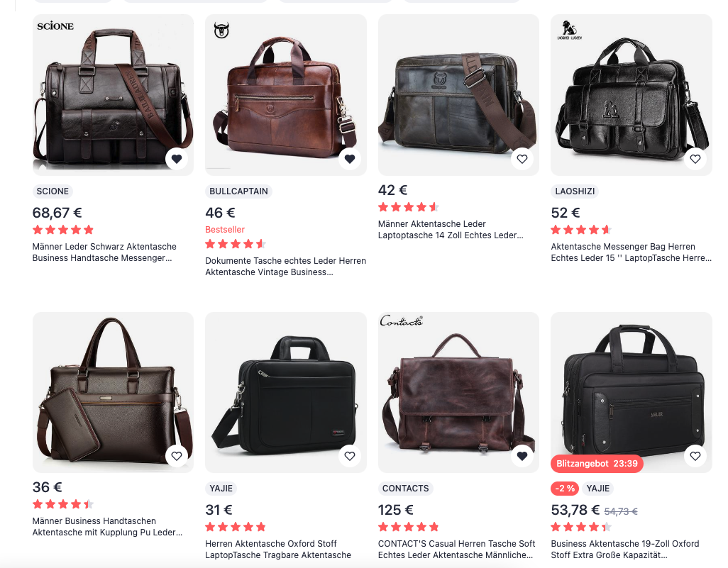Click the star rating under 42 € bag
This screenshot has height=568, width=728.
coord(409,207)
